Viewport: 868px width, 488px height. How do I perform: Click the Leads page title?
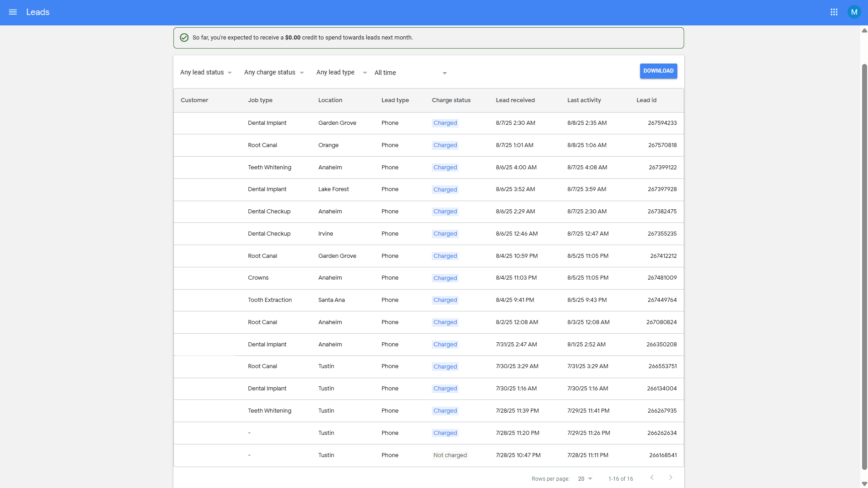click(38, 12)
